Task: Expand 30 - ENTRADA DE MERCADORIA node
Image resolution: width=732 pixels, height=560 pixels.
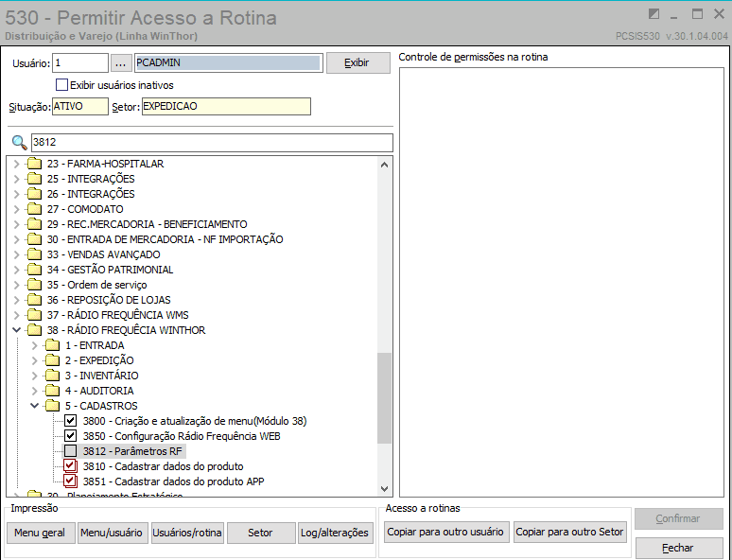Action: point(16,239)
